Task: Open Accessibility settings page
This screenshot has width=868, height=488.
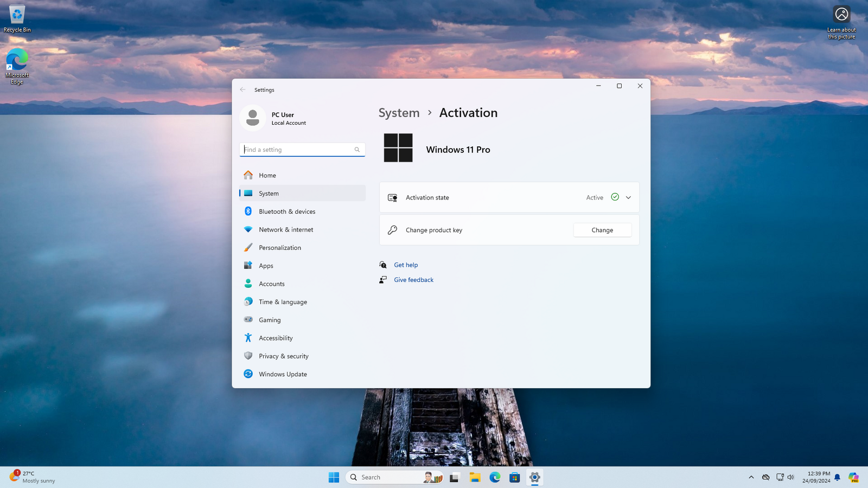Action: tap(302, 338)
